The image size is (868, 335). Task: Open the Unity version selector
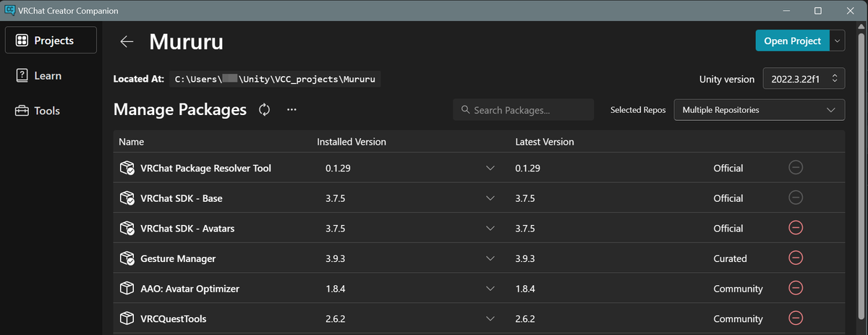tap(804, 79)
